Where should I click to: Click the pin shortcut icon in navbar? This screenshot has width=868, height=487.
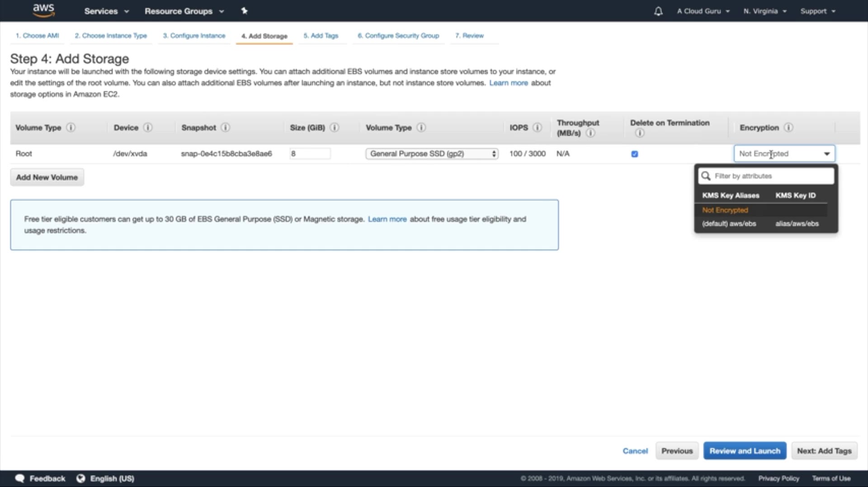[244, 11]
